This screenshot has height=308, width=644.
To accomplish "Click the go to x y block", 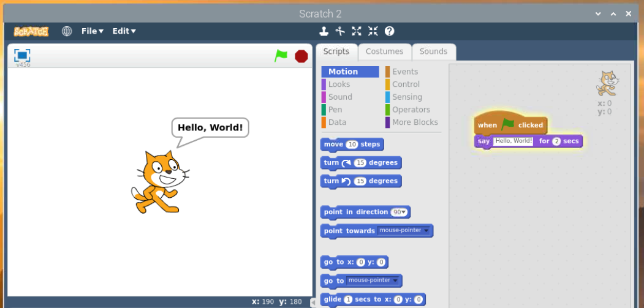I will point(354,262).
